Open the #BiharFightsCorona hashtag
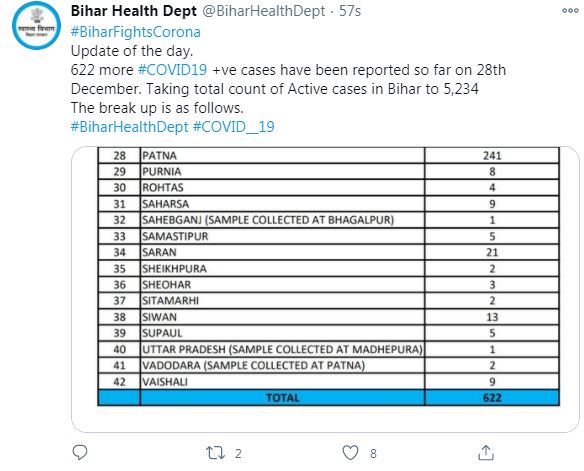 [136, 32]
